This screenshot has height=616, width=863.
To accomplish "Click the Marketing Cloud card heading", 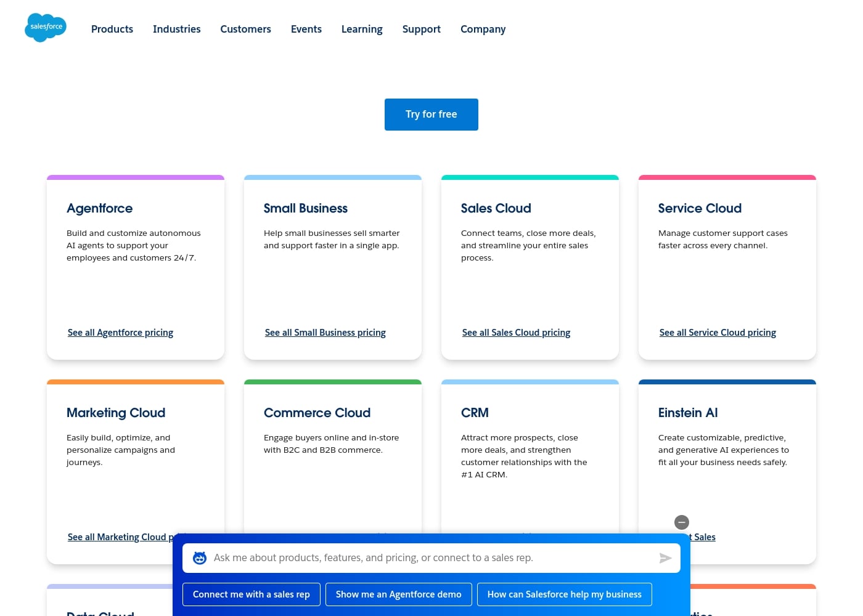I will (x=116, y=413).
